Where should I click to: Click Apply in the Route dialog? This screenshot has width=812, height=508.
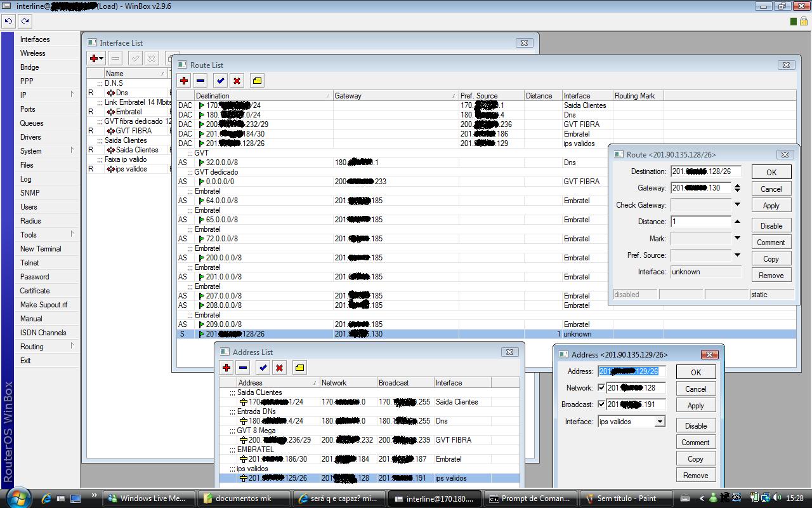coord(771,206)
